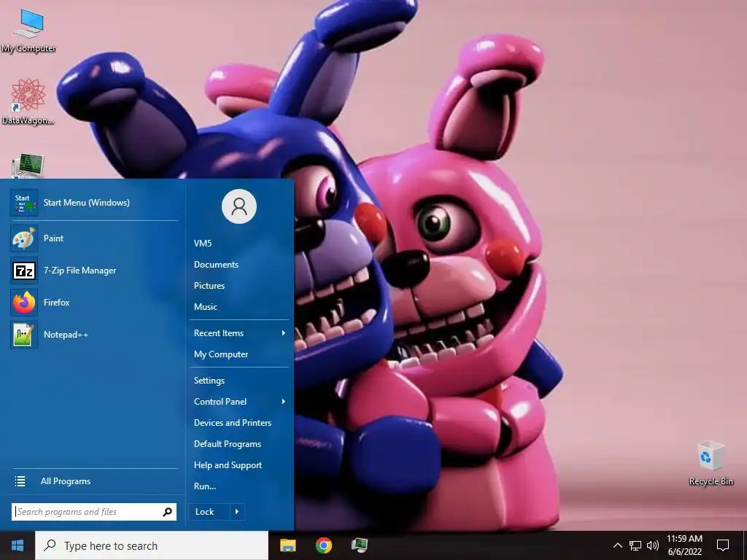Open Settings from the start menu

tap(239, 381)
